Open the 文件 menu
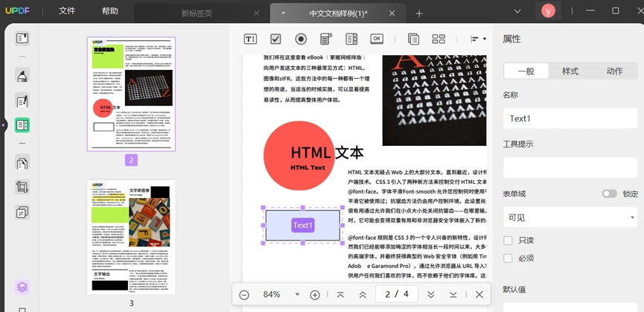The height and width of the screenshot is (312, 644). [67, 11]
